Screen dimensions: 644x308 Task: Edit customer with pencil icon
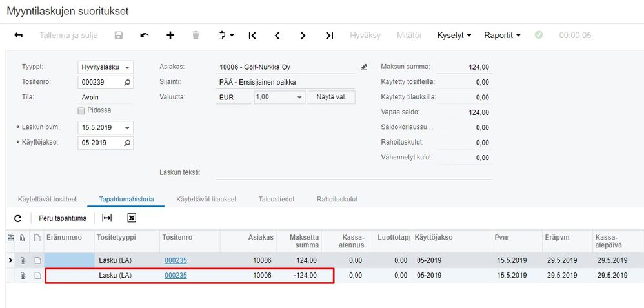pyautogui.click(x=364, y=67)
